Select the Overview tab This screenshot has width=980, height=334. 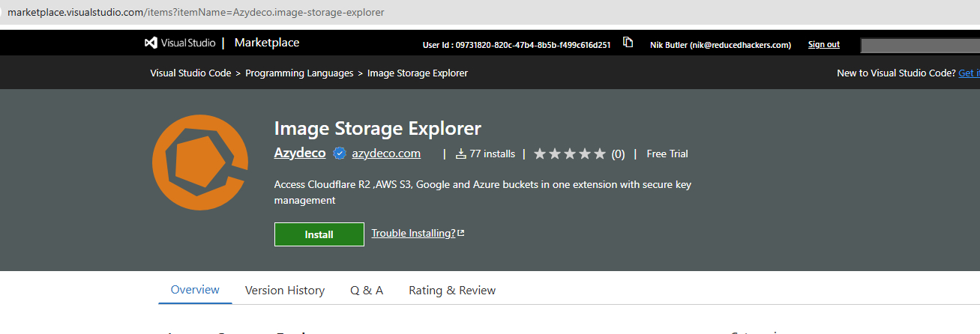click(x=195, y=290)
